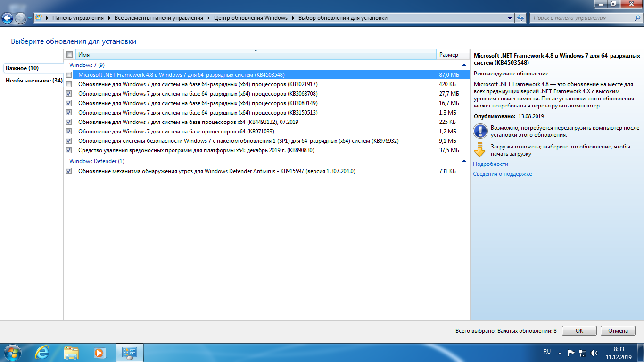Image resolution: width=644 pixels, height=362 pixels.
Task: Select the KB4493132 update row text
Action: pyautogui.click(x=188, y=122)
